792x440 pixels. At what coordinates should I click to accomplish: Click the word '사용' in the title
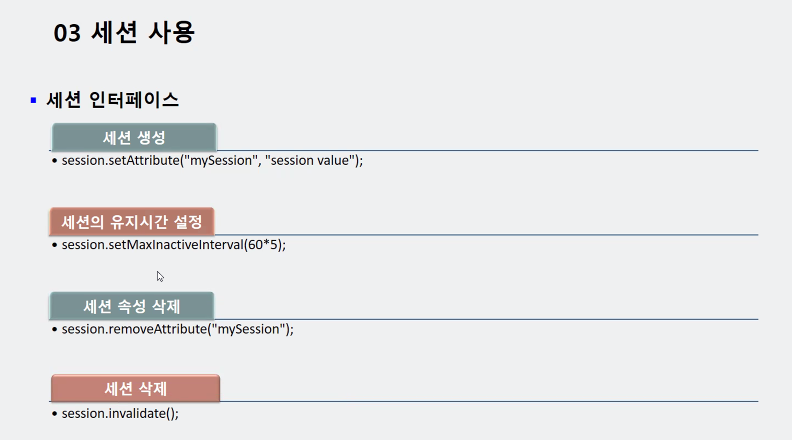coord(171,33)
